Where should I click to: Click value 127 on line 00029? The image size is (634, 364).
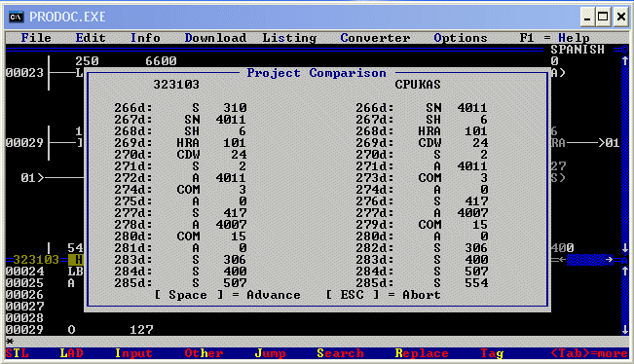coord(141,330)
